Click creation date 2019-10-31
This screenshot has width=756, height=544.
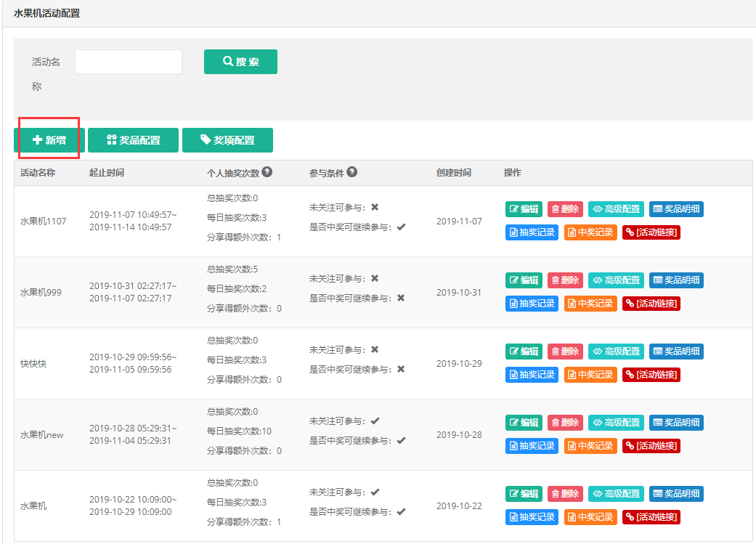pyautogui.click(x=459, y=293)
